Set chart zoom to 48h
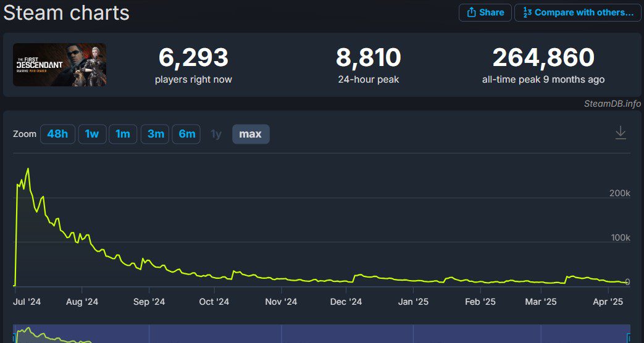This screenshot has height=343, width=644. (57, 134)
